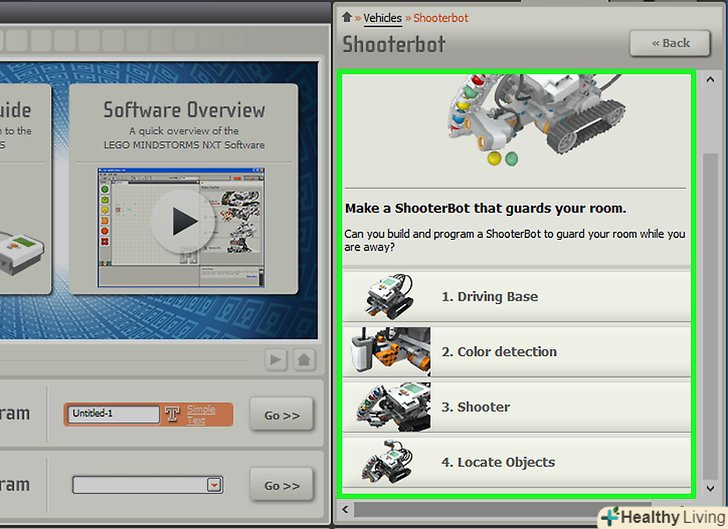
Task: Expand the recent program dropdown arrow
Action: pyautogui.click(x=213, y=485)
